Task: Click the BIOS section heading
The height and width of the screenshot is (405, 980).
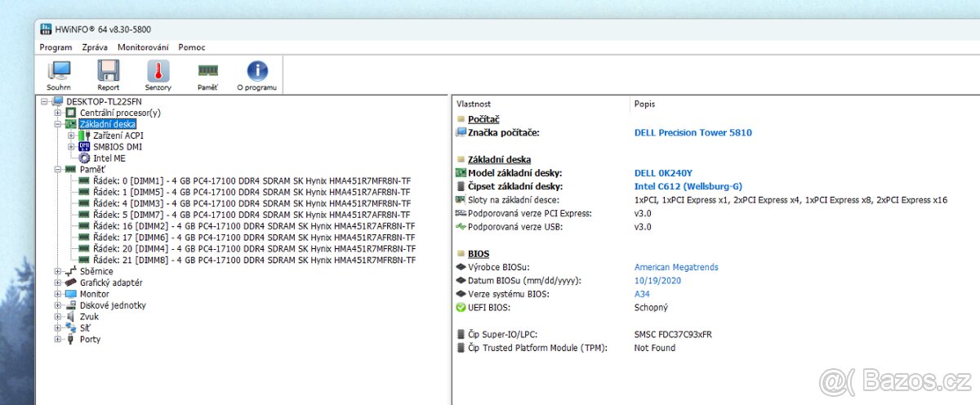Action: tap(479, 254)
